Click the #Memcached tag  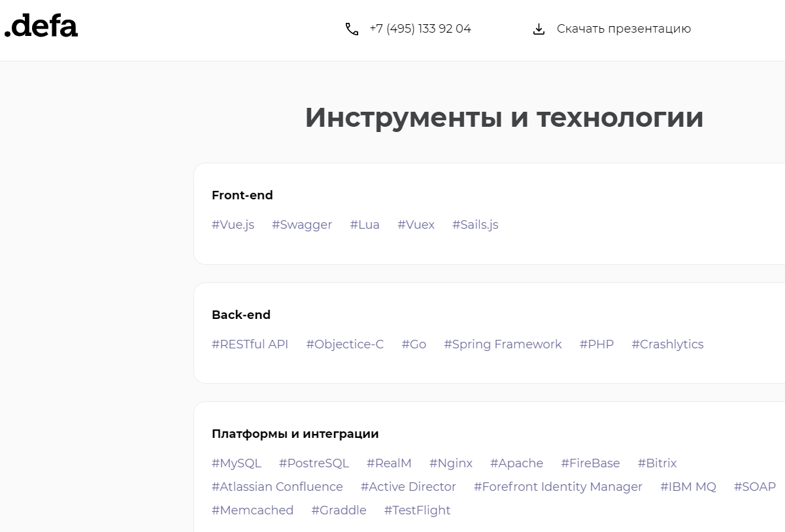click(252, 510)
